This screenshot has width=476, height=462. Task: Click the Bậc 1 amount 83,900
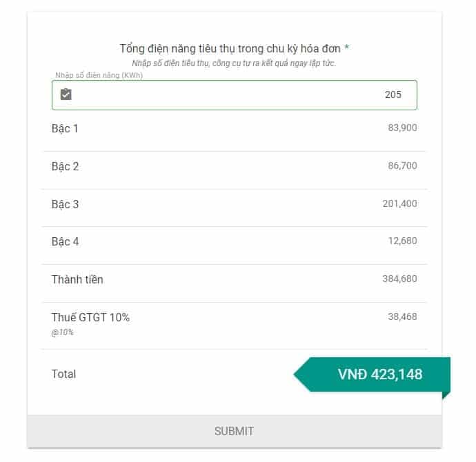[402, 128]
